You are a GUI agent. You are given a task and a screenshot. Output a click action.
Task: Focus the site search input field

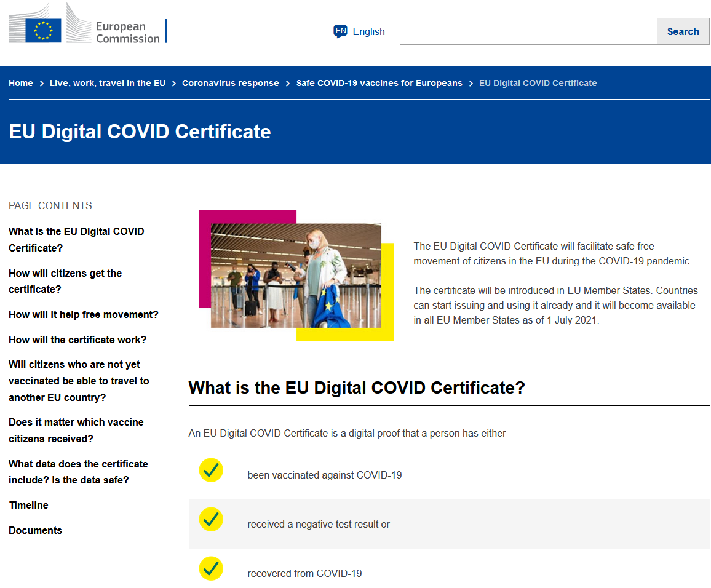pyautogui.click(x=528, y=31)
